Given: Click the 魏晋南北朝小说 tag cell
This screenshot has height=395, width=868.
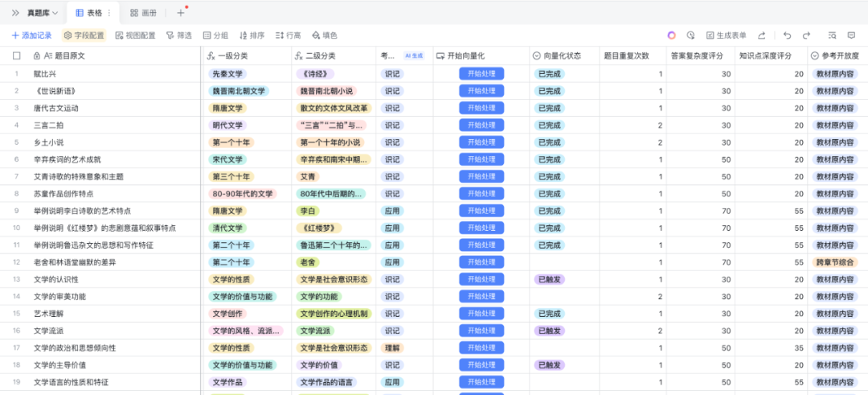Looking at the screenshot, I should [x=326, y=91].
